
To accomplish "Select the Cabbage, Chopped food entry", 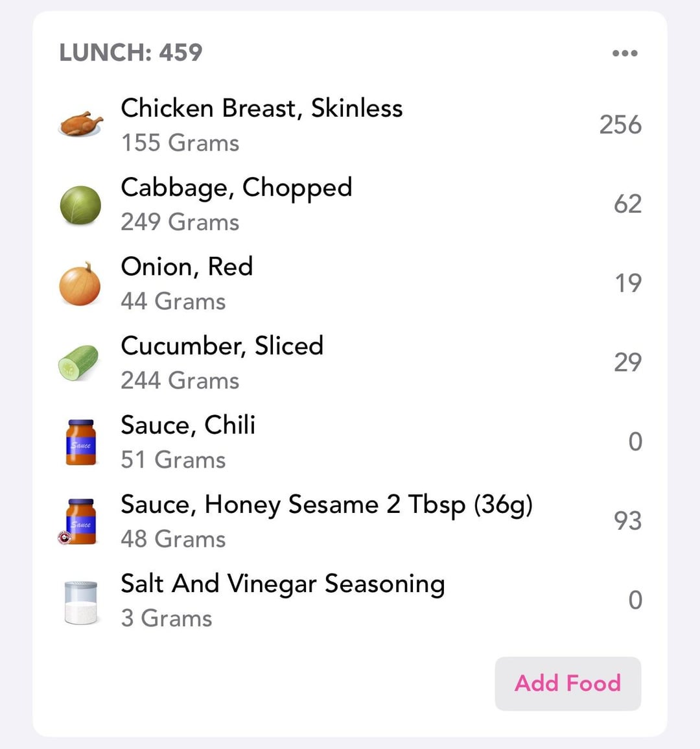I will [x=236, y=188].
